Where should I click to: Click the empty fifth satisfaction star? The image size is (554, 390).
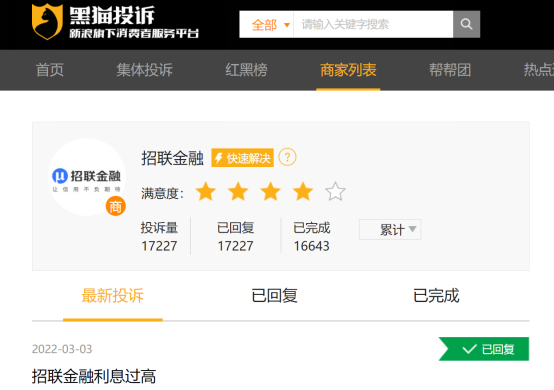tap(335, 191)
